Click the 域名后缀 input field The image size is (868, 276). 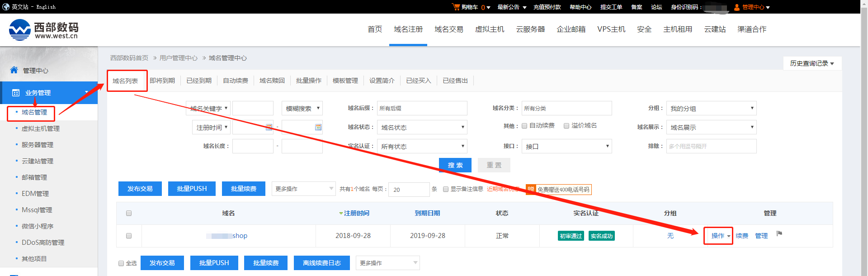click(422, 109)
